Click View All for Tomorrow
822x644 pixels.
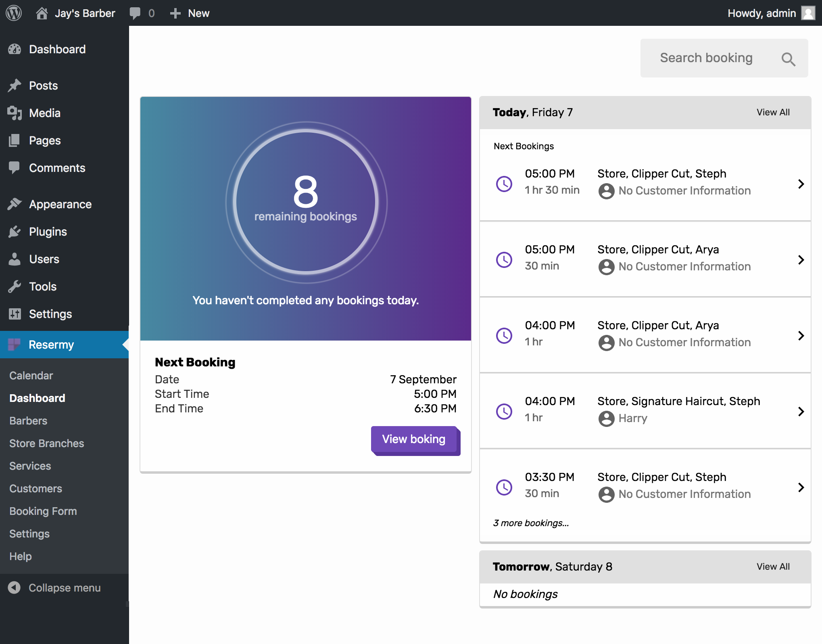pyautogui.click(x=773, y=567)
